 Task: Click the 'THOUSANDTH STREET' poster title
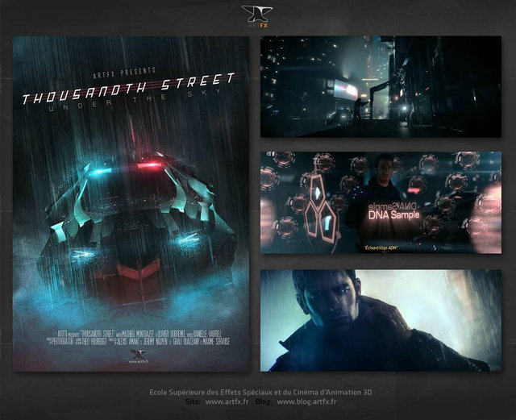click(x=129, y=88)
